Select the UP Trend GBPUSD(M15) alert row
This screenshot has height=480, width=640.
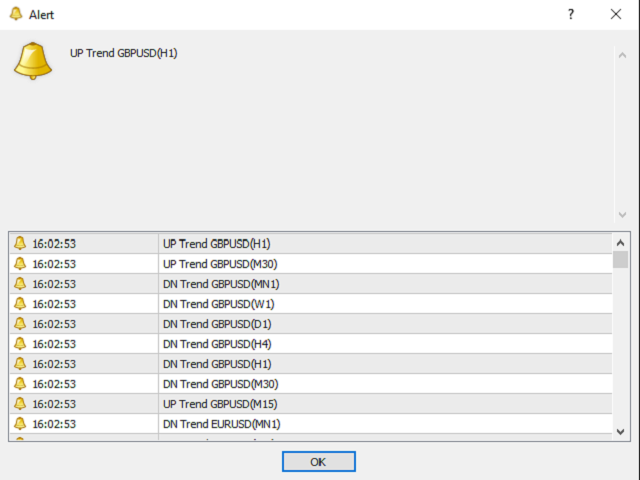pos(220,404)
